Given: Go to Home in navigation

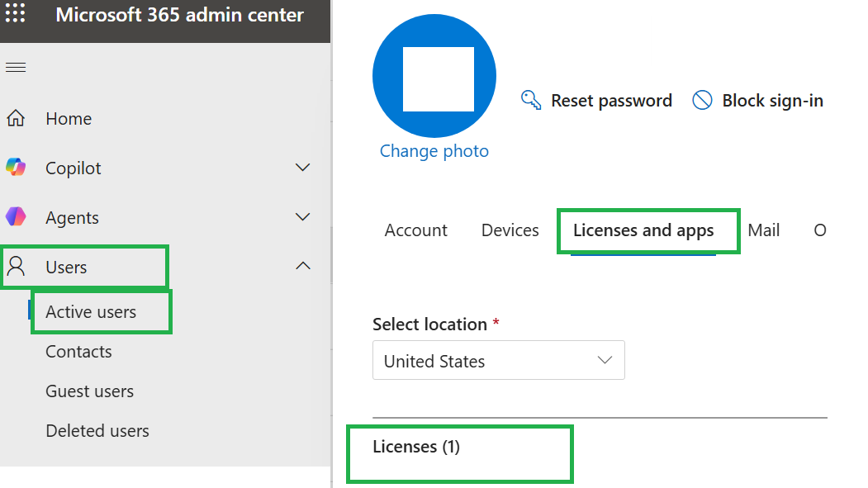Looking at the screenshot, I should 69,118.
